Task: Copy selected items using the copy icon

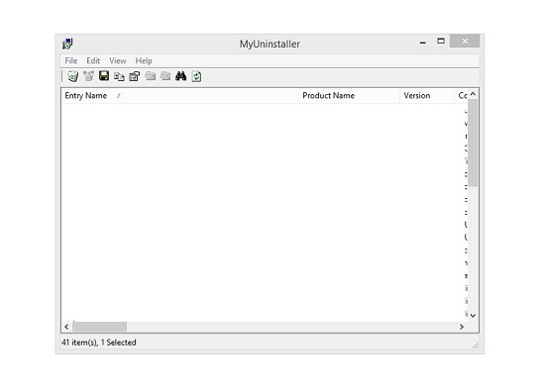Action: tap(119, 76)
